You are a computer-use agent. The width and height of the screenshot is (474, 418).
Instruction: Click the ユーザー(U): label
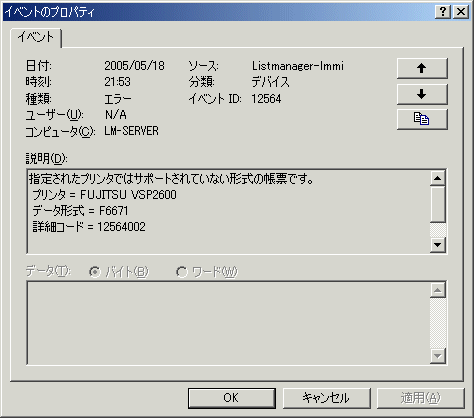point(54,115)
